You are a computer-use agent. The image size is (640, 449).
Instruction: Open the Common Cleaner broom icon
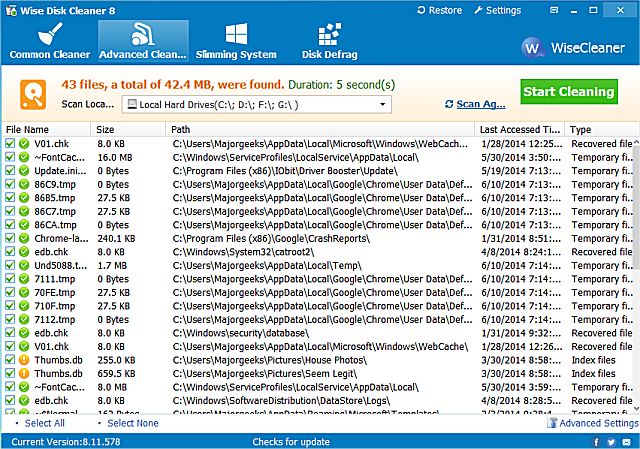click(x=50, y=33)
